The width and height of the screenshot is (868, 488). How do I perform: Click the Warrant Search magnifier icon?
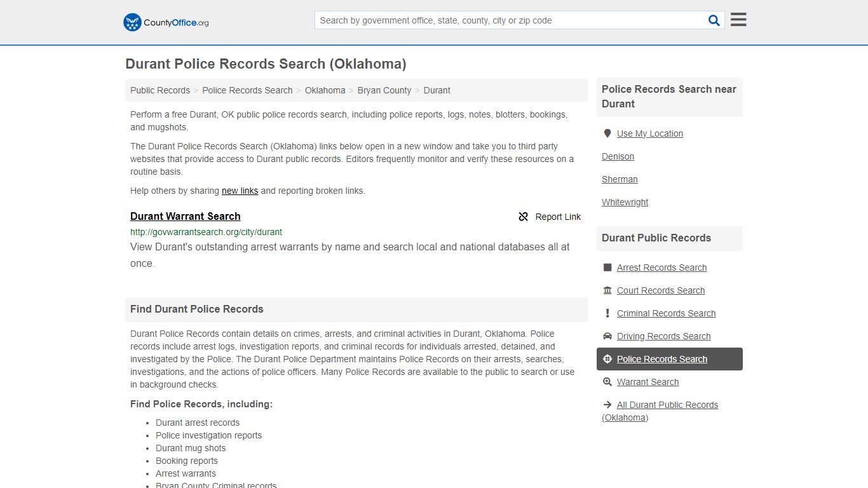(607, 382)
